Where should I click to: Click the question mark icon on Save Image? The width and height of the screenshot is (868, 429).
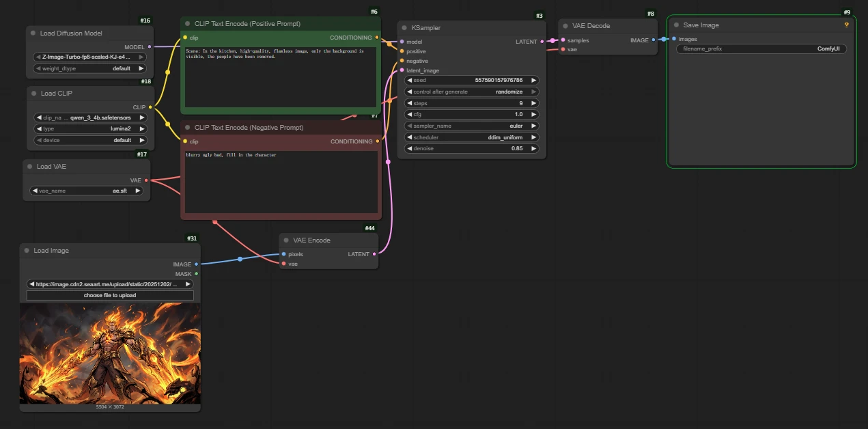pos(846,25)
